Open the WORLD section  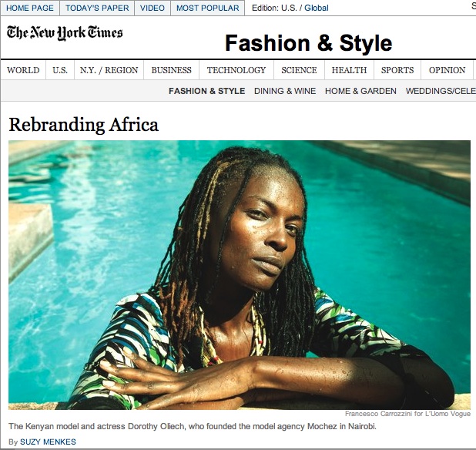pos(23,70)
